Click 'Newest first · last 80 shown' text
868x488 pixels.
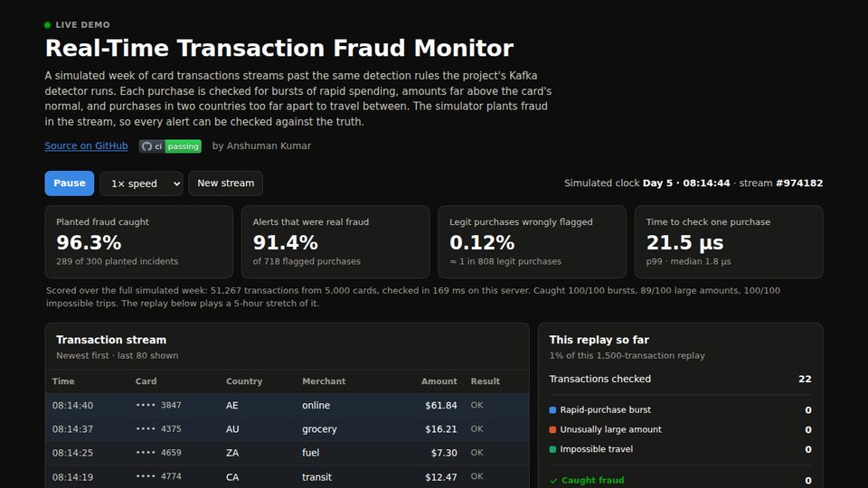click(118, 356)
